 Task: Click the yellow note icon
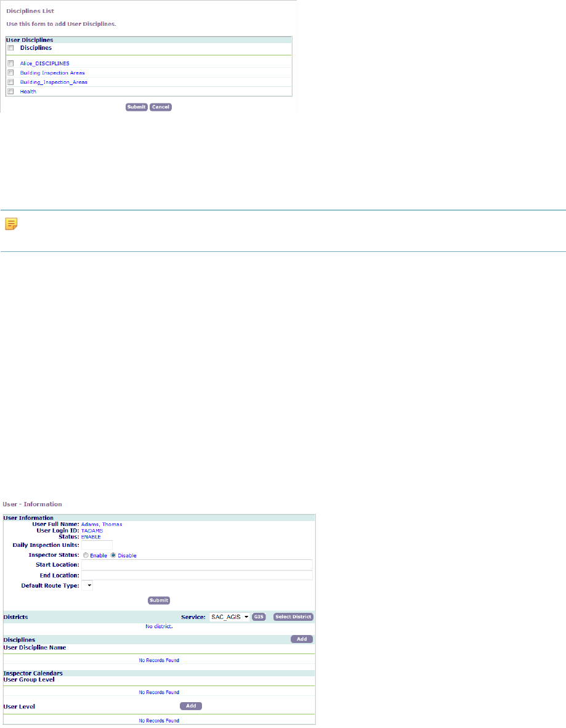[11, 224]
